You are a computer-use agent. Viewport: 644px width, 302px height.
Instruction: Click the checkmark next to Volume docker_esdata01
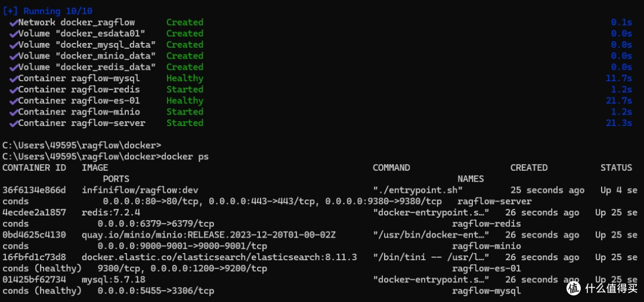(x=14, y=33)
